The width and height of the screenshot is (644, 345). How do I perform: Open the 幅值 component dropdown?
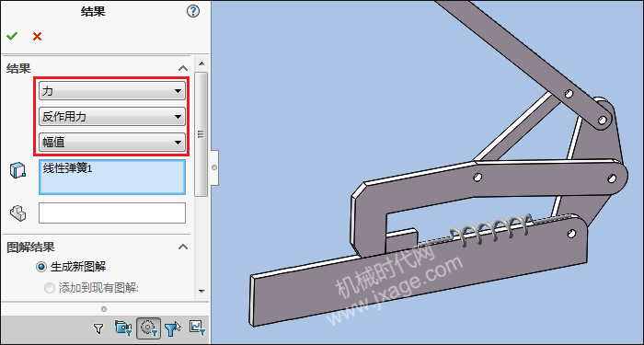112,143
